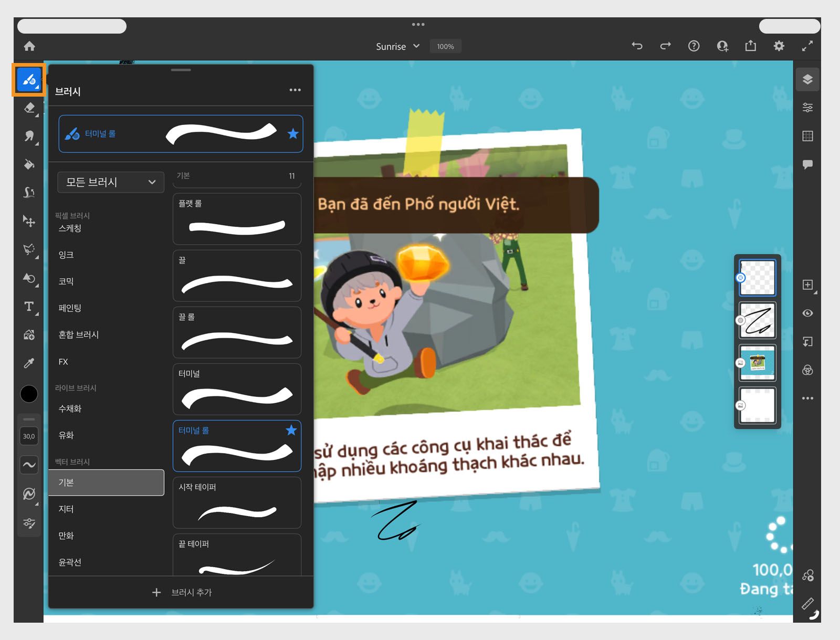The width and height of the screenshot is (840, 640).
Task: Select the pixel brush tool
Action: click(x=29, y=80)
